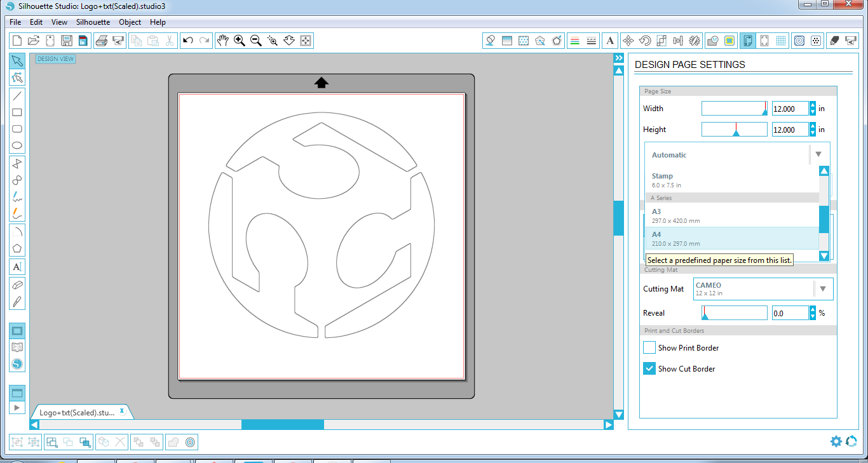Viewport: 868px width, 463px height.
Task: Click the Fit to Window icon
Action: pos(306,41)
